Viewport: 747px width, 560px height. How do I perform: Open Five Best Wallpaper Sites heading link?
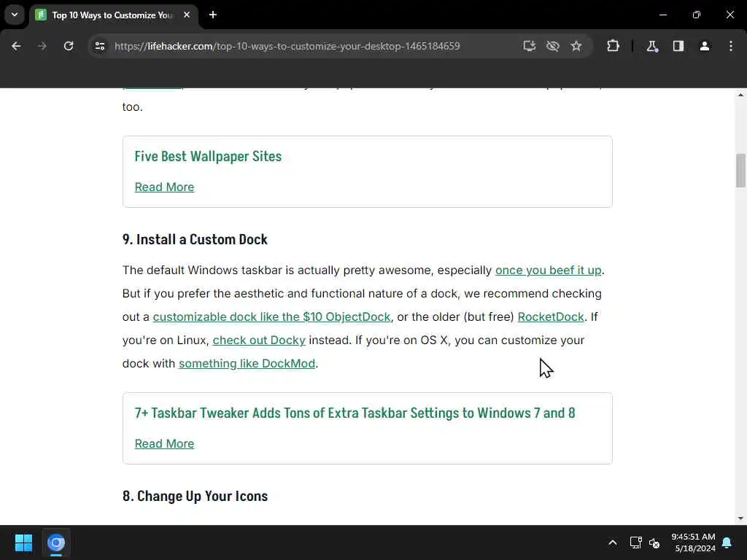click(208, 157)
